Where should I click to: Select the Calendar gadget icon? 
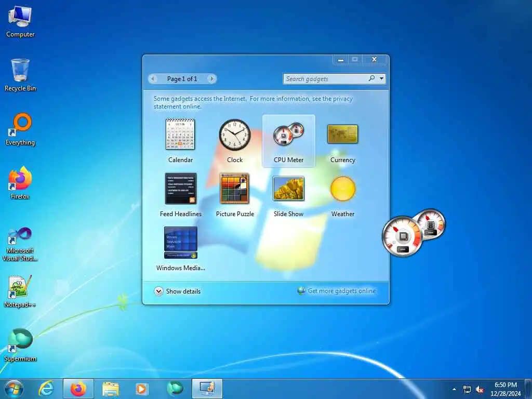point(180,134)
